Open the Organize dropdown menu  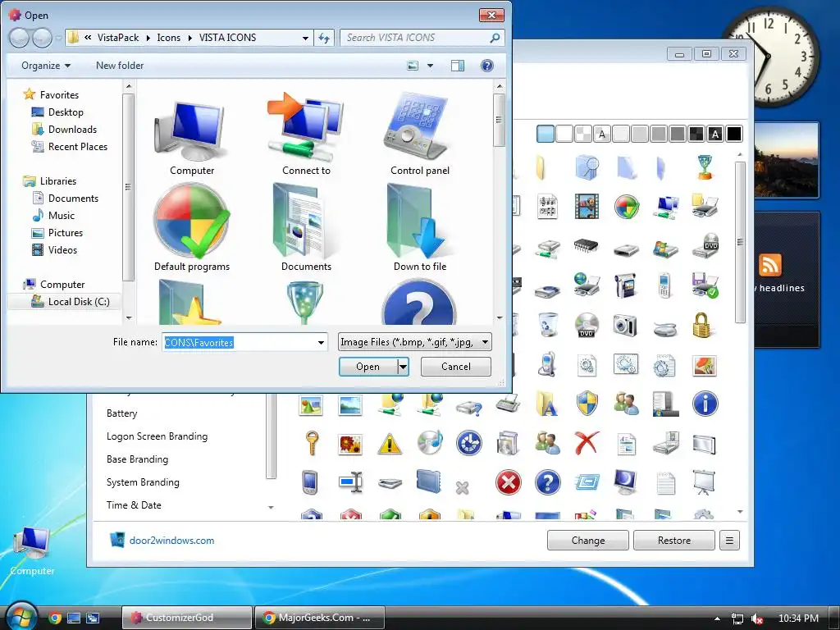click(46, 66)
